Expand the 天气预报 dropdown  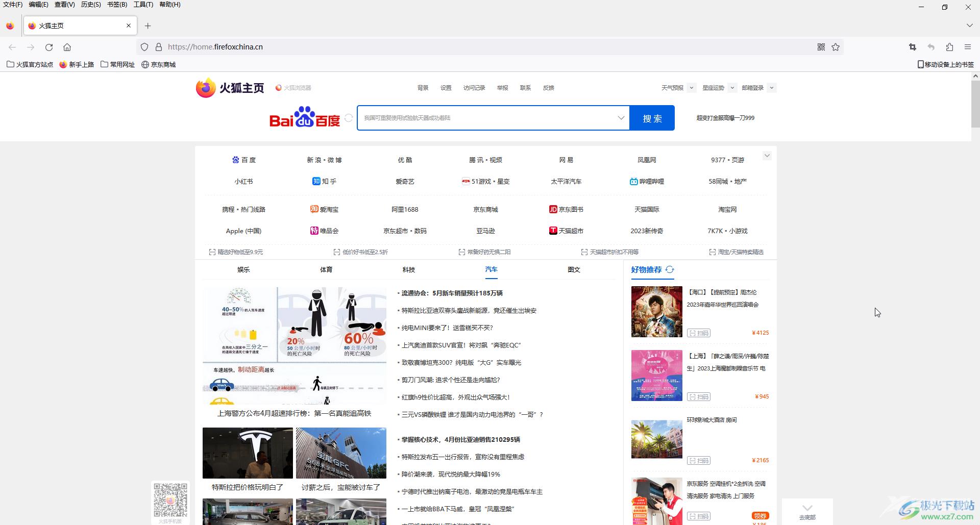click(x=691, y=88)
